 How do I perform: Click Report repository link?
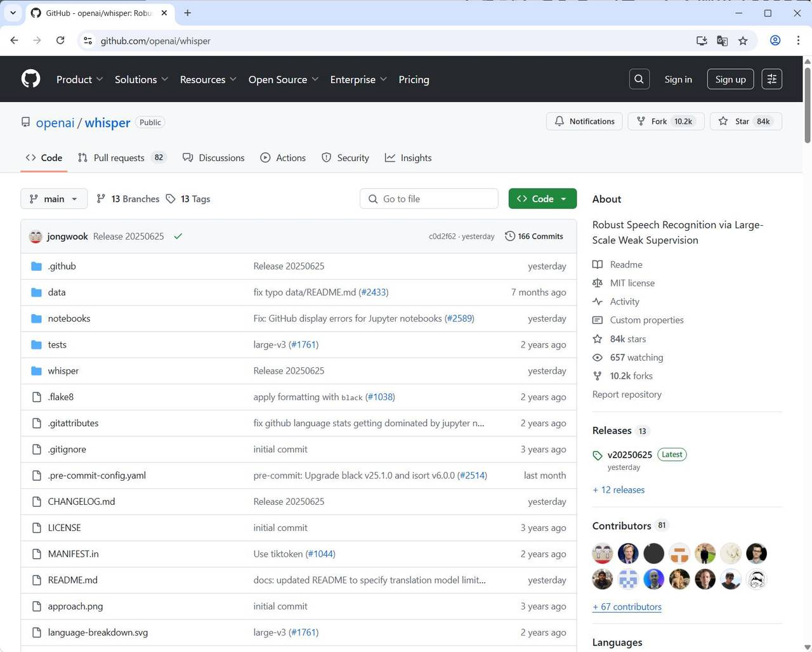[x=627, y=394]
